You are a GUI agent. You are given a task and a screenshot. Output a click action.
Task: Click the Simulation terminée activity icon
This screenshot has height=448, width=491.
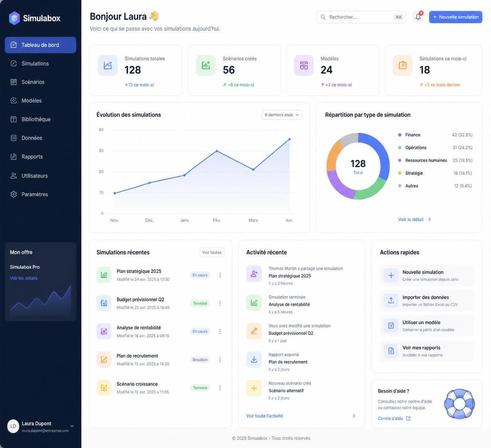[254, 303]
